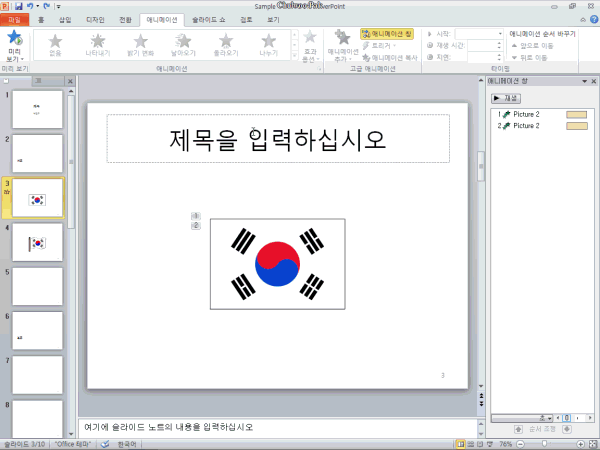The width and height of the screenshot is (600, 450).
Task: Apply the Float In (올라오기) animation effect
Action: coord(226,45)
